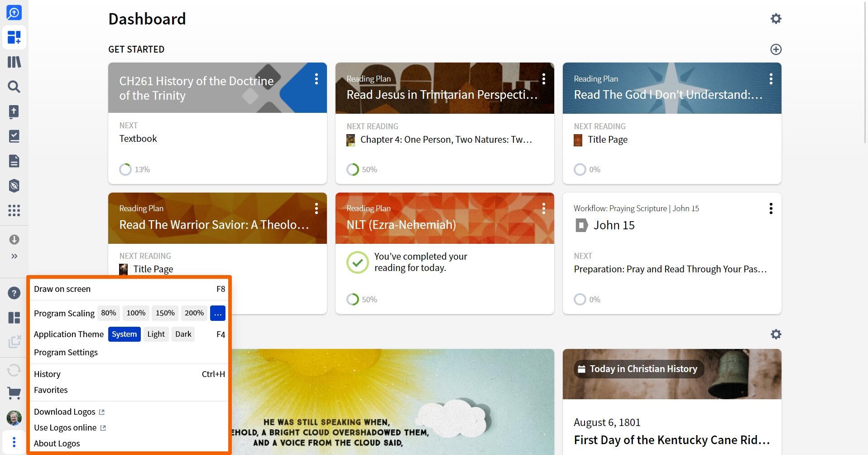Open Program Settings menu item
The image size is (868, 455).
tap(129, 353)
